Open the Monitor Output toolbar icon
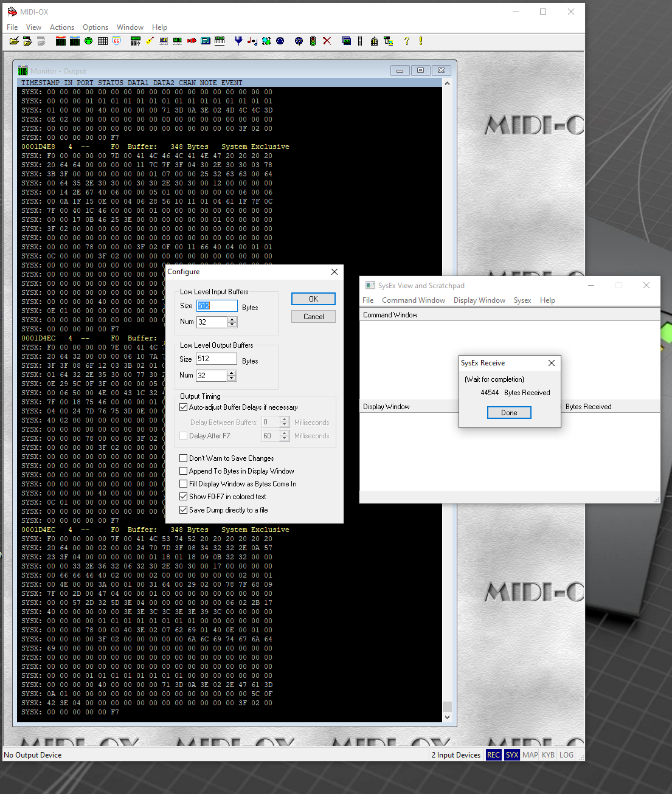Image resolution: width=672 pixels, height=794 pixels. coord(75,41)
